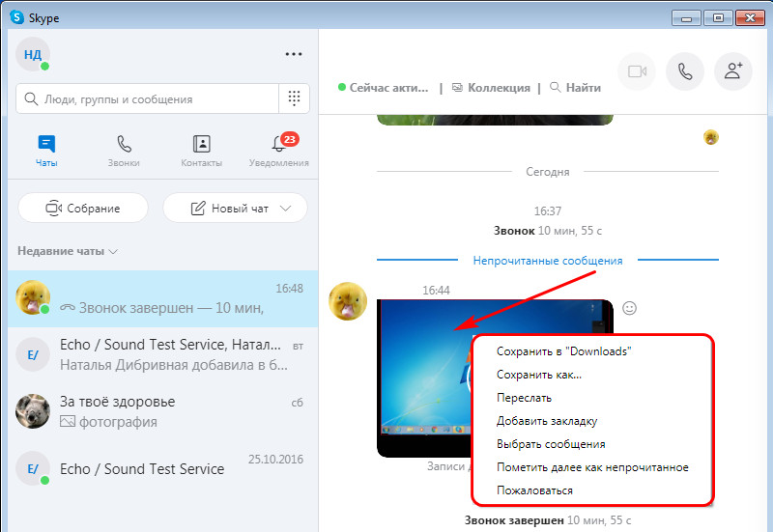The image size is (773, 532).
Task: Open Уведомления bell with 23 badge
Action: 279,152
